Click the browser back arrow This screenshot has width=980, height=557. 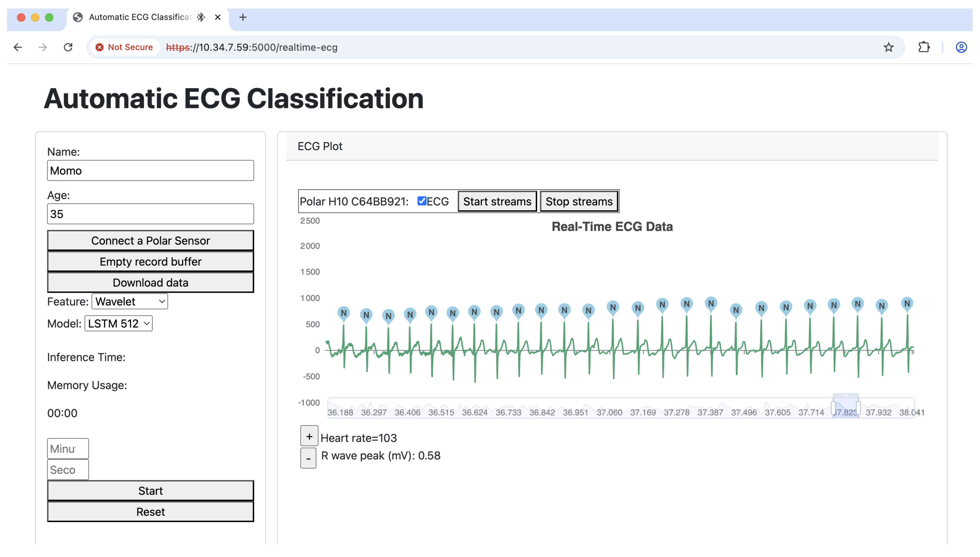[x=18, y=47]
